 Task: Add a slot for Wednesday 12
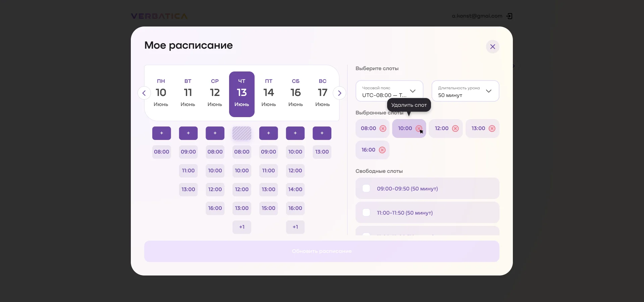215,133
